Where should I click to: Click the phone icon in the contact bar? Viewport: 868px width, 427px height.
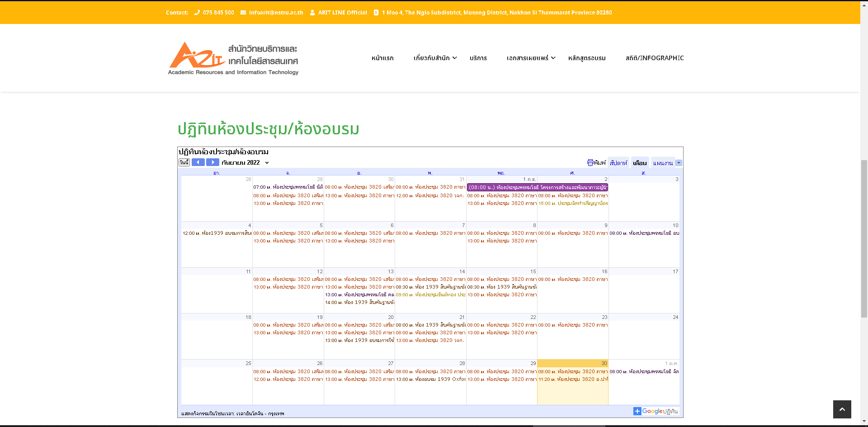click(x=197, y=13)
